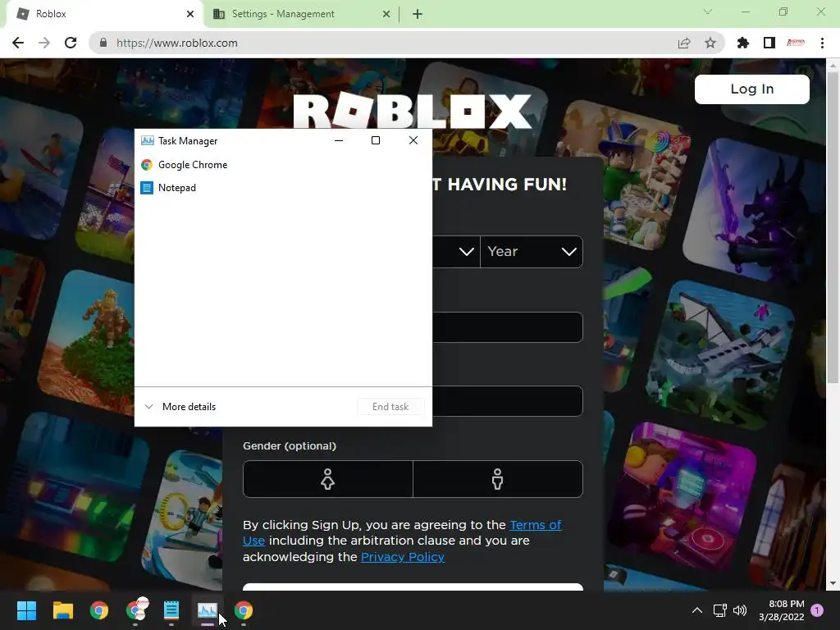
Task: Open the tab search chevron
Action: (708, 11)
